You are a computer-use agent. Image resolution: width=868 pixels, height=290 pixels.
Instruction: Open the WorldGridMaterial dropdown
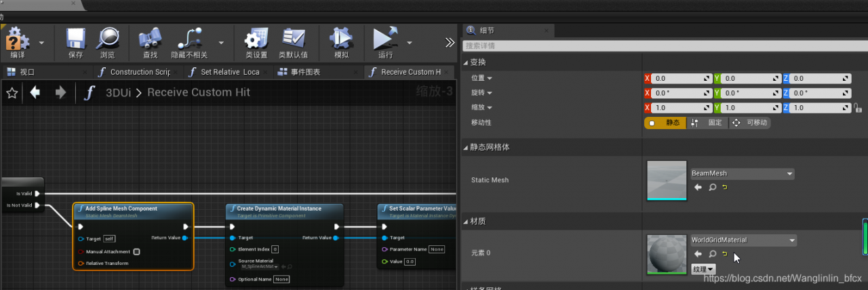743,240
